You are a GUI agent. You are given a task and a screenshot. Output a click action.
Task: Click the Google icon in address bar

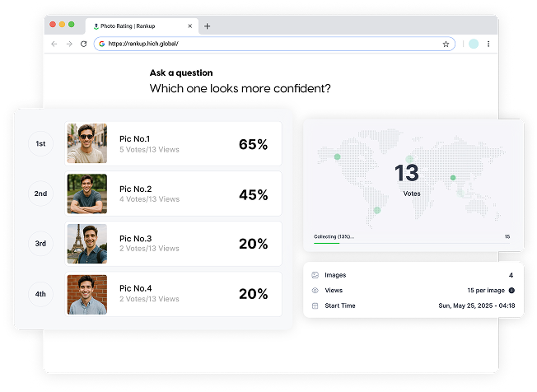(101, 44)
